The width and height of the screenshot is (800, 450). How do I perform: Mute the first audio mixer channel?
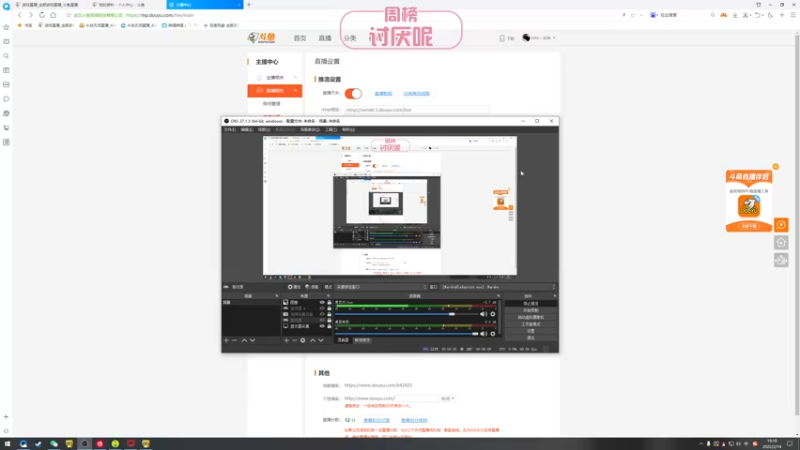[x=483, y=314]
